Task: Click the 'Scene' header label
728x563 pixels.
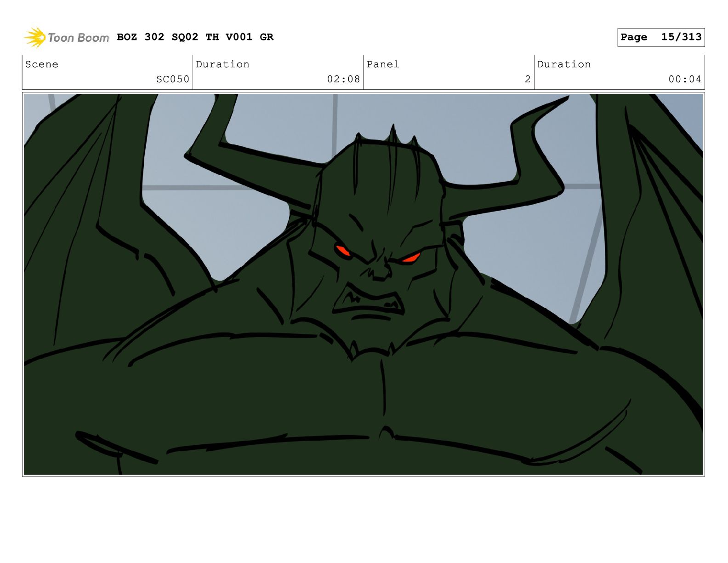Action: point(42,64)
